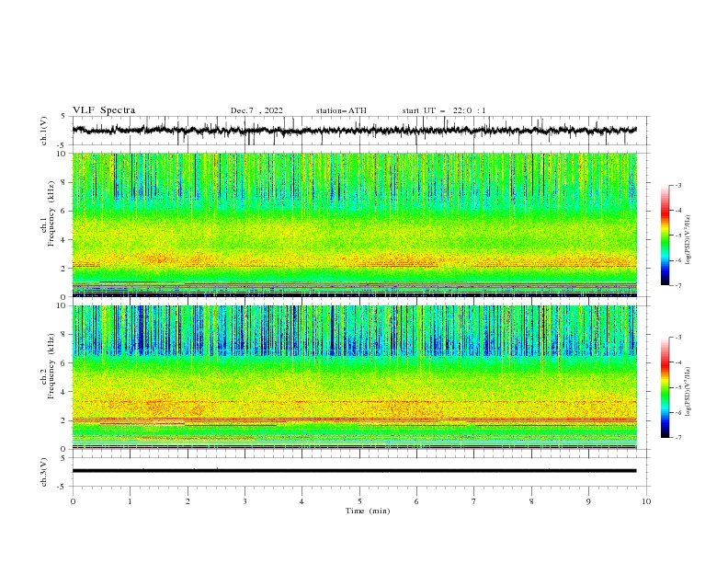This screenshot has width=728, height=563.
Task: Click the ch.2 color bar 'log(PSD)(V²/Hz)' label
Action: click(x=688, y=392)
